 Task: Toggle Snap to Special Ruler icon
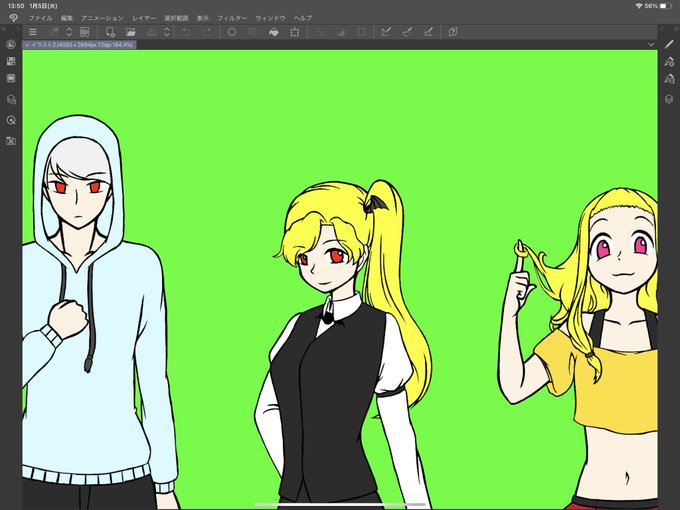(x=407, y=32)
